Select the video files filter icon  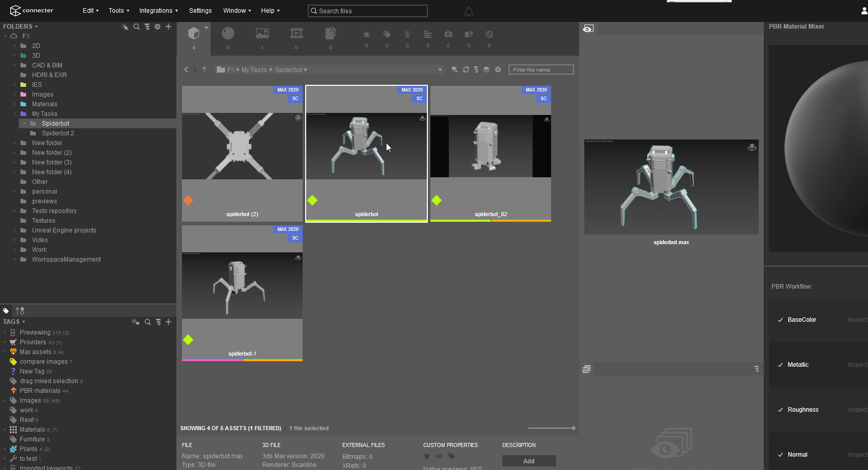296,34
